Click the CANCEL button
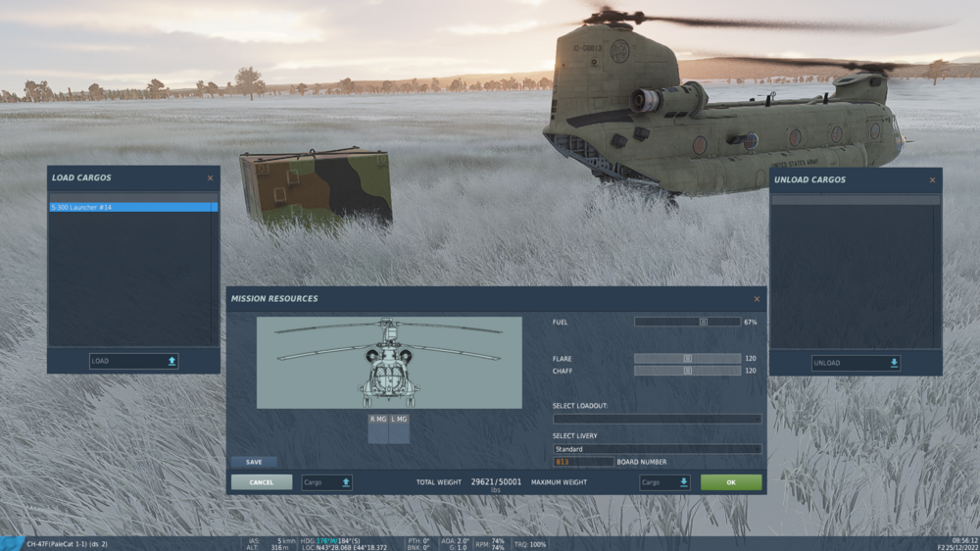Viewport: 980px width, 551px height. pos(262,482)
